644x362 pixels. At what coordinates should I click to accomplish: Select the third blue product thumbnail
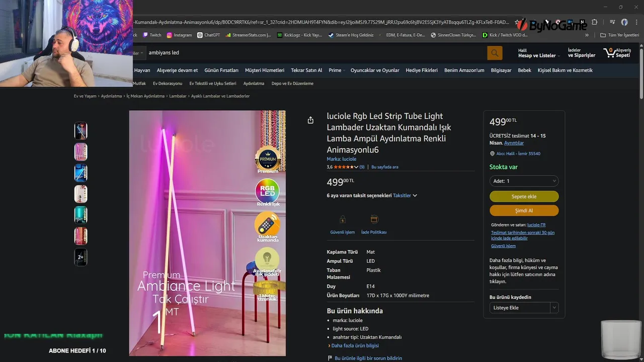(x=80, y=173)
